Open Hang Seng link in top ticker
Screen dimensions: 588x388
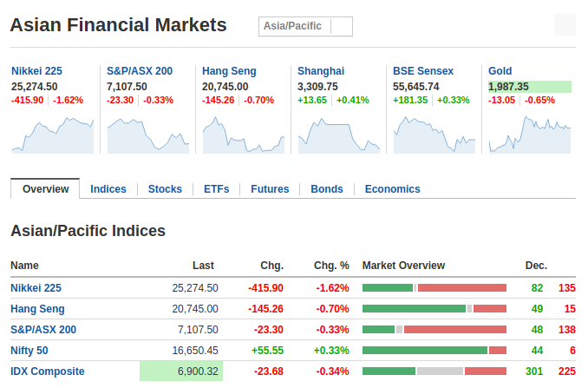click(x=229, y=71)
